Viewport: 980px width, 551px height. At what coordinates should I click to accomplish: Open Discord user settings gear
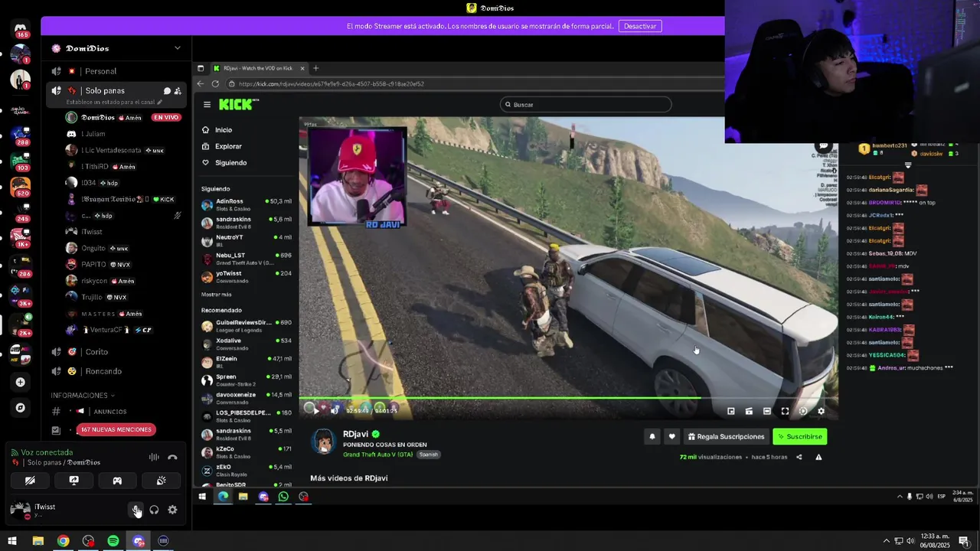[172, 510]
